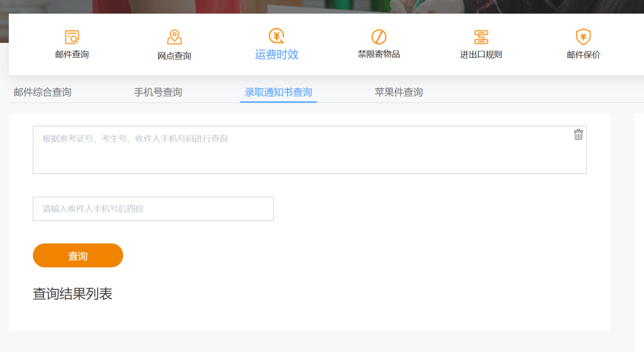The image size is (644, 352).
Task: Open 邮件保价 label
Action: [x=583, y=55]
